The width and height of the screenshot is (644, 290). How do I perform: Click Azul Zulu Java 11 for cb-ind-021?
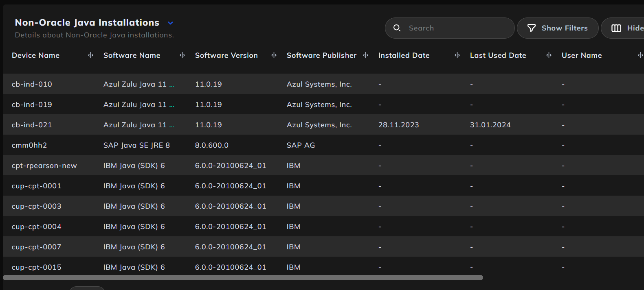click(139, 125)
